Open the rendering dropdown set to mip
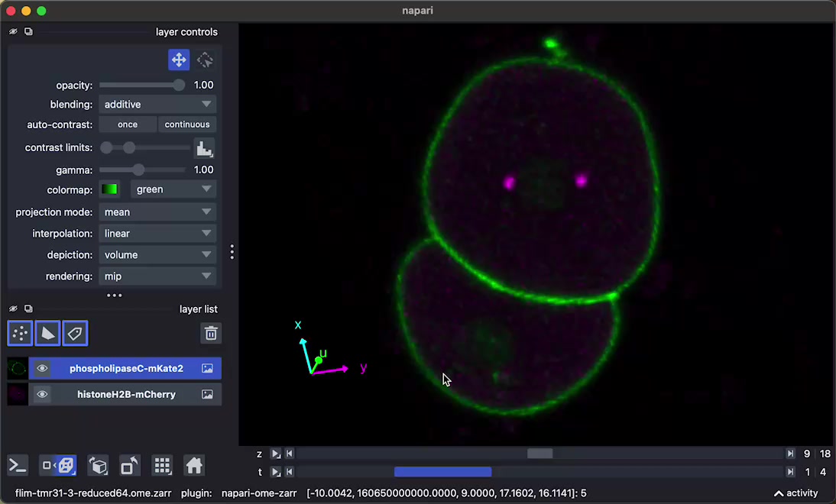The width and height of the screenshot is (836, 504). (x=158, y=276)
